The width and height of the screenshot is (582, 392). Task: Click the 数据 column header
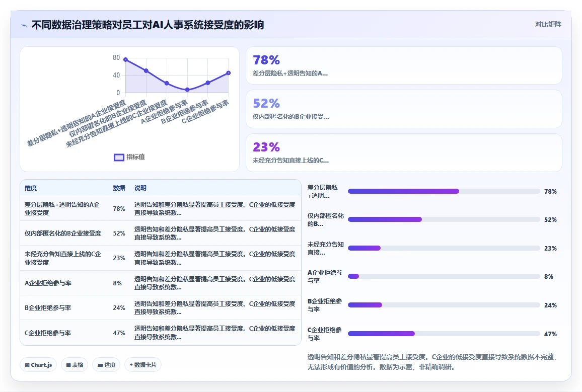tap(119, 188)
